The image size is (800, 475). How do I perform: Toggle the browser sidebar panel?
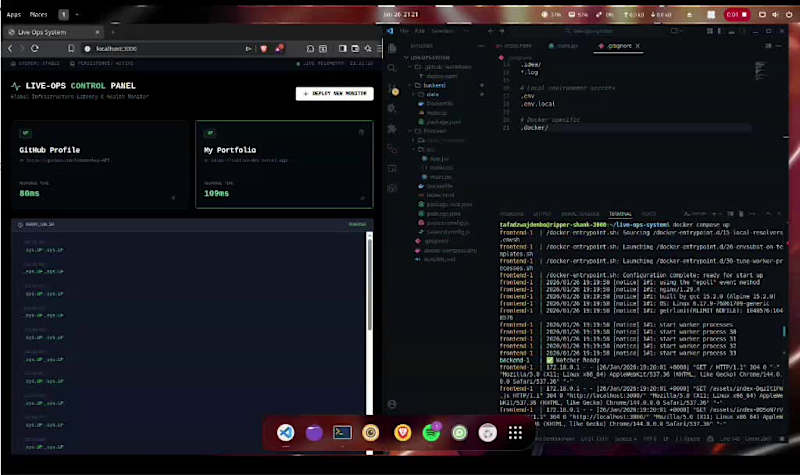tap(342, 48)
